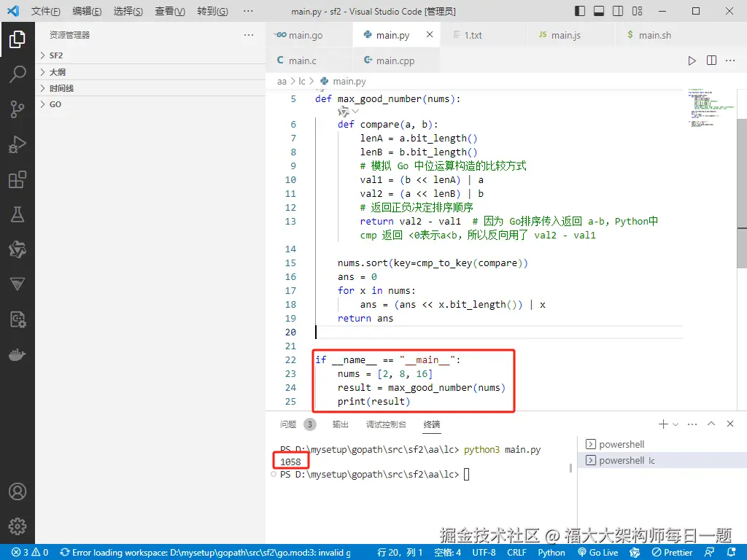Select the 终端 terminal panel tab
Screen dimensions: 747x560
pyautogui.click(x=432, y=424)
